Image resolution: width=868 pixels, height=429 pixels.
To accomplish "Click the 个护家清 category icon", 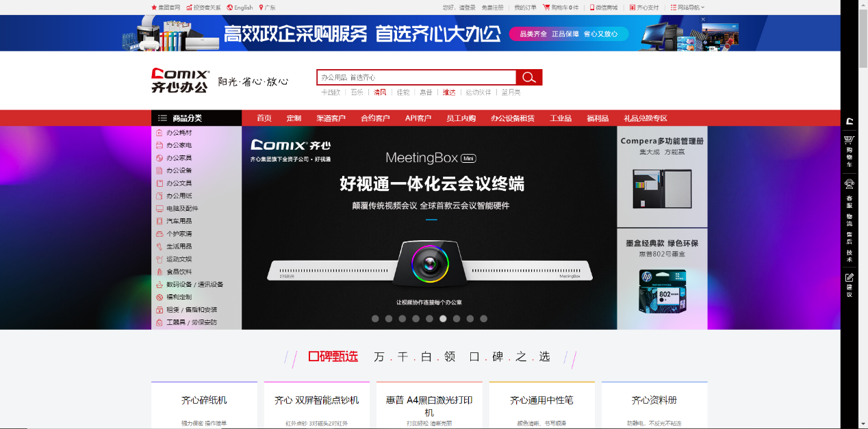I will (x=159, y=234).
